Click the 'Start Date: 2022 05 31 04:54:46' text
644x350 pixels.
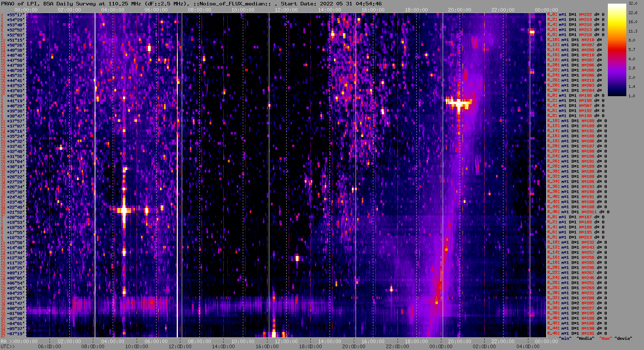[331, 4]
